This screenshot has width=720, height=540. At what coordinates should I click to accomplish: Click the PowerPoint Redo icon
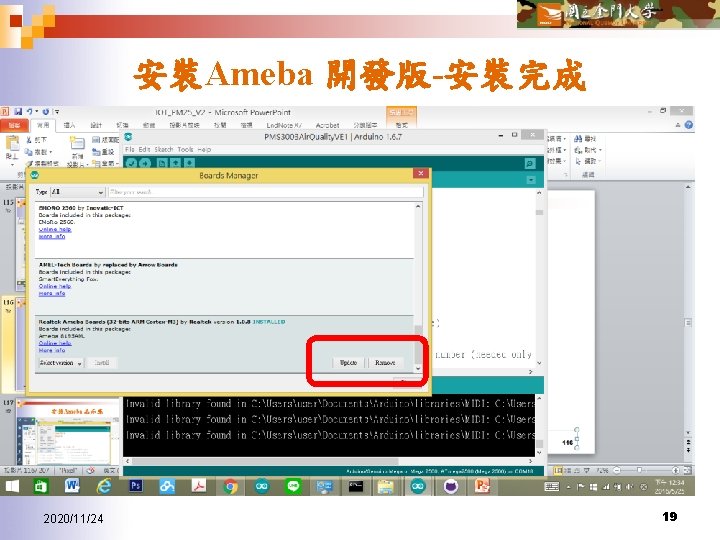point(45,112)
